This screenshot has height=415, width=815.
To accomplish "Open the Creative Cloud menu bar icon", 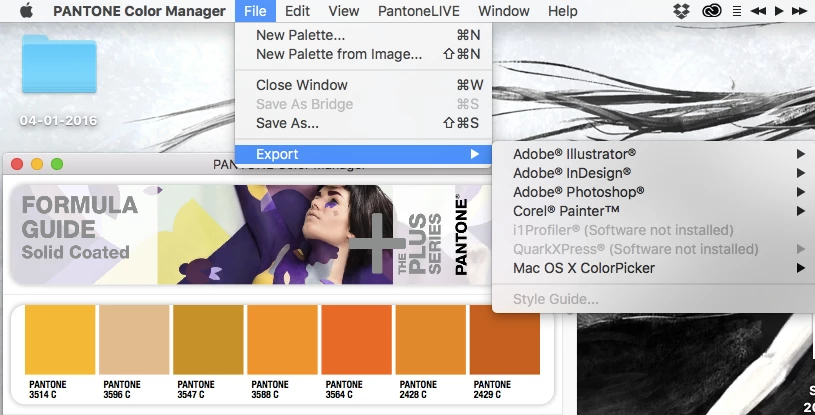I will pos(711,11).
